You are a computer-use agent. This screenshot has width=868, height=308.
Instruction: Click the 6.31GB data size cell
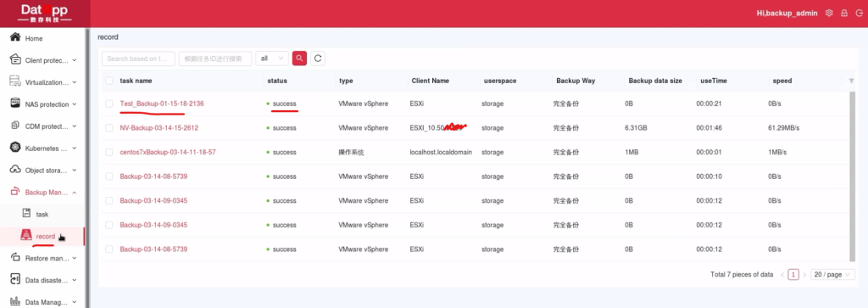pyautogui.click(x=636, y=128)
